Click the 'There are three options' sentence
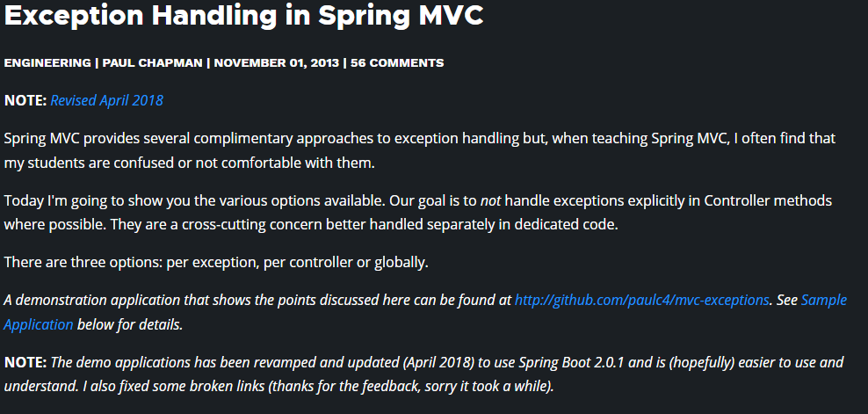This screenshot has height=414, width=868. [x=216, y=262]
